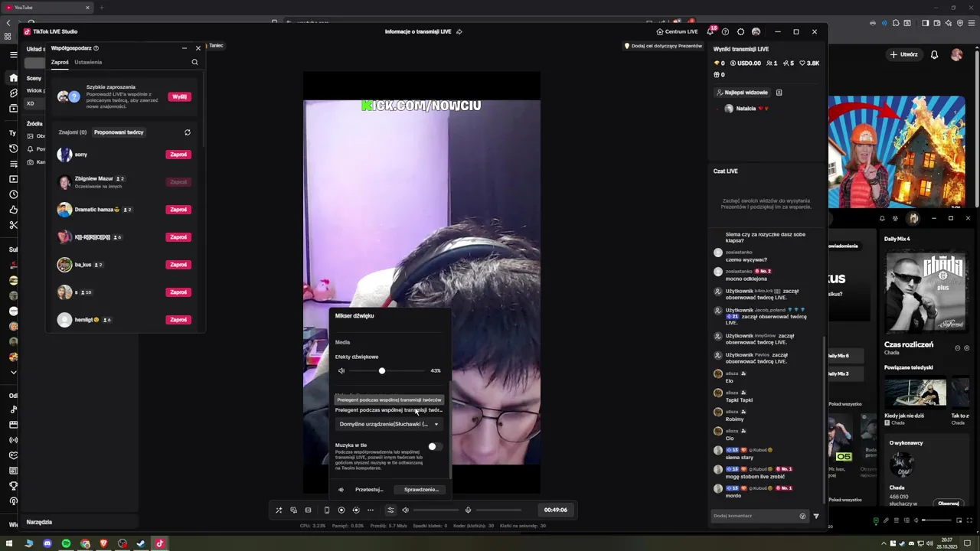Invite hemligt with Zaproś button
Viewport: 980px width, 551px height.
(x=178, y=320)
